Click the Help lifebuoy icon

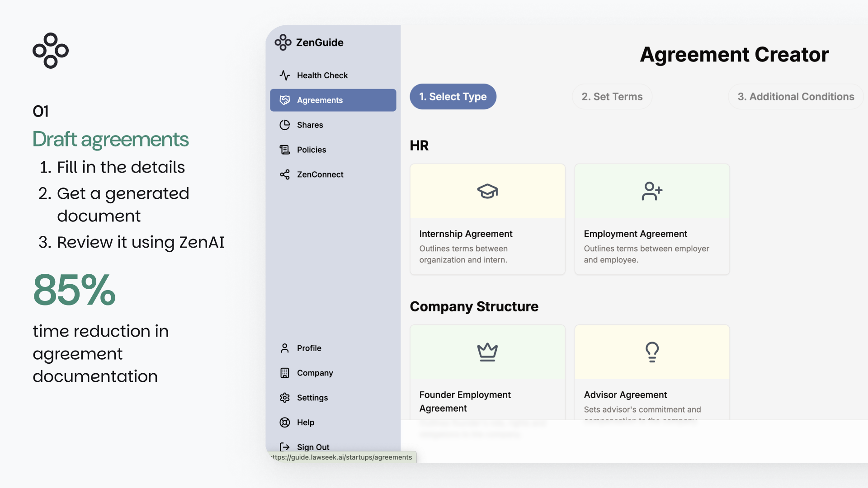pos(284,422)
